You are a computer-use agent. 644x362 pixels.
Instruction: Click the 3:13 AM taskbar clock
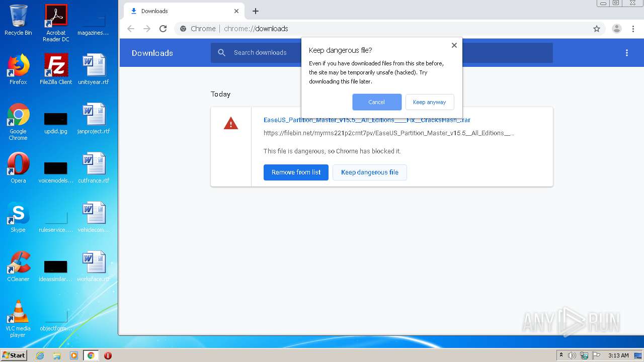(x=618, y=355)
